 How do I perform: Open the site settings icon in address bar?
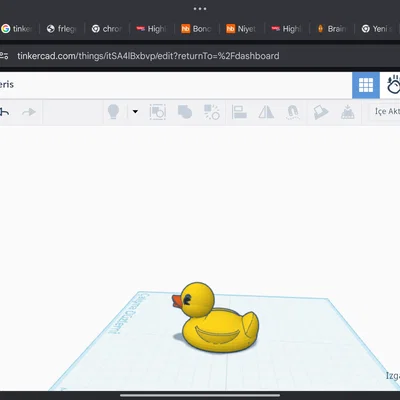pyautogui.click(x=4, y=56)
